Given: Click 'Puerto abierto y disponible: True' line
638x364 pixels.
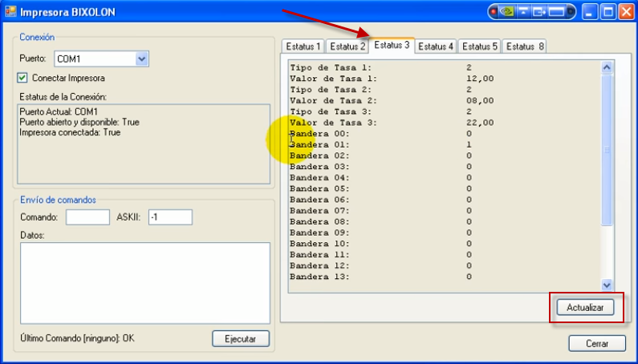Looking at the screenshot, I should point(79,122).
